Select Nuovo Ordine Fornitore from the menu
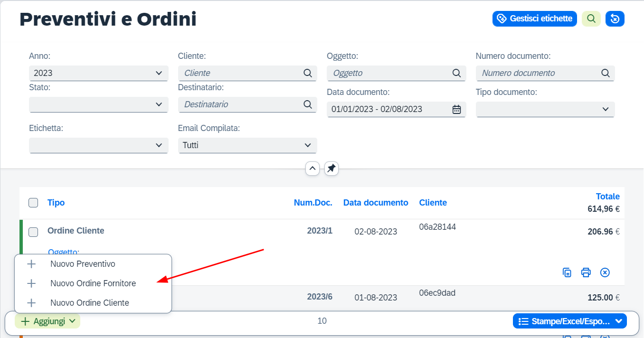 (x=93, y=283)
